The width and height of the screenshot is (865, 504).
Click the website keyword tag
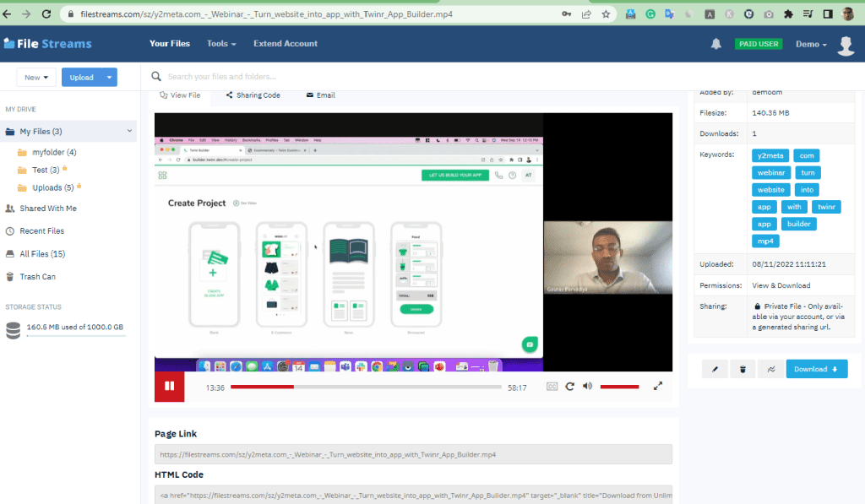pos(770,190)
